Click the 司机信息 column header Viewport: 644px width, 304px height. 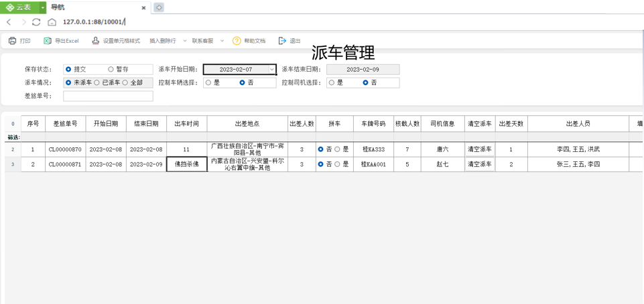tap(443, 123)
